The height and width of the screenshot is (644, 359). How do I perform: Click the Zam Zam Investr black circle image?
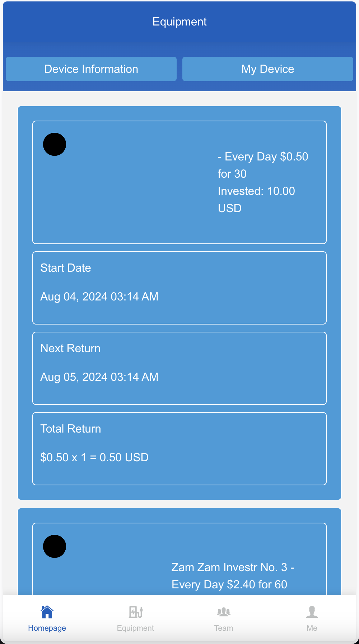coord(55,546)
